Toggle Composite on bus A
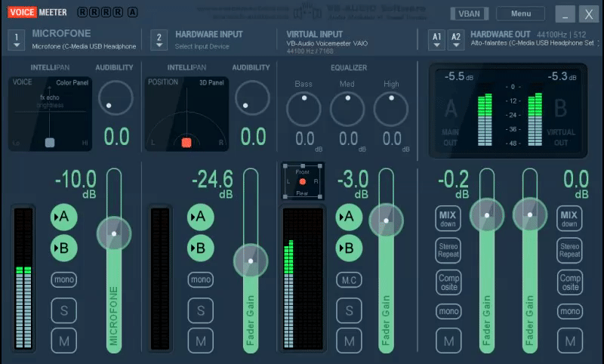This screenshot has width=604, height=364. (x=448, y=282)
